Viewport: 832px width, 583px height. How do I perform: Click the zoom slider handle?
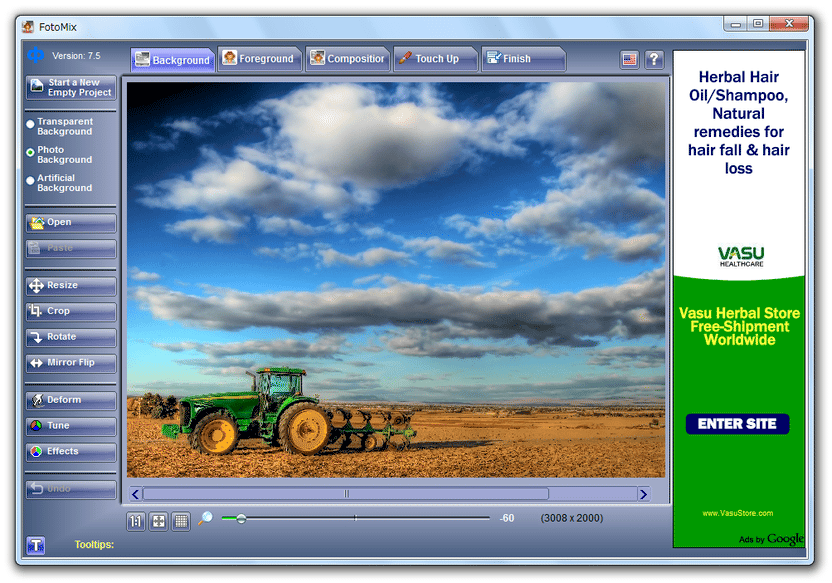241,518
